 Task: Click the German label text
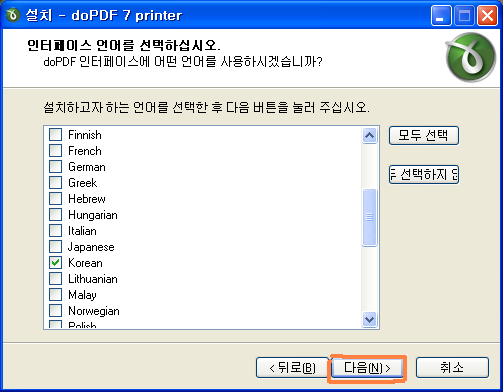coord(87,167)
